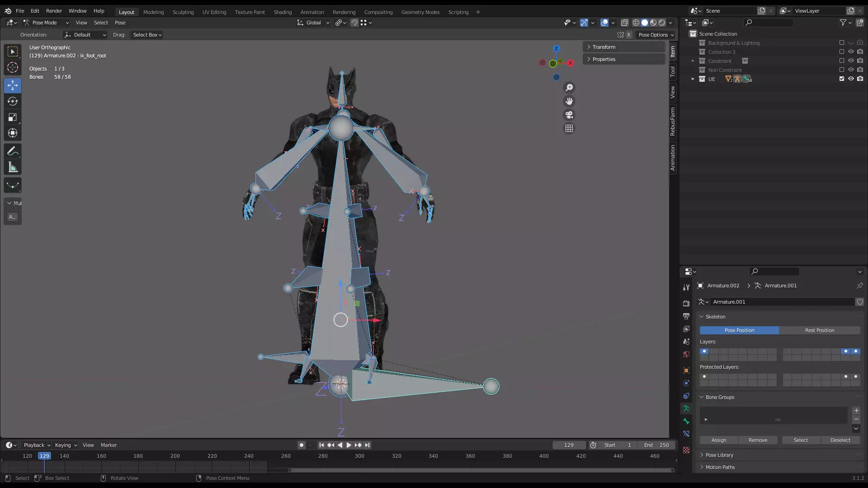The width and height of the screenshot is (868, 488).
Task: Open the Object Data armature properties tab
Action: [686, 408]
